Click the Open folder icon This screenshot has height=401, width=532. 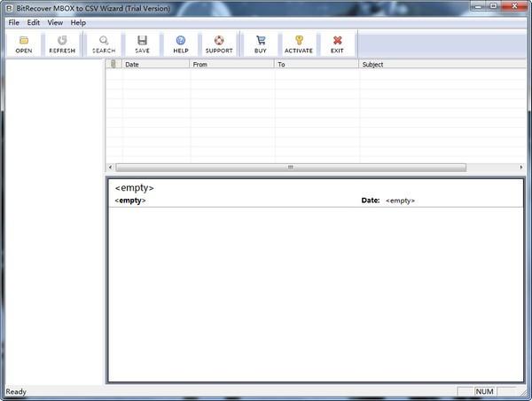(x=23, y=41)
